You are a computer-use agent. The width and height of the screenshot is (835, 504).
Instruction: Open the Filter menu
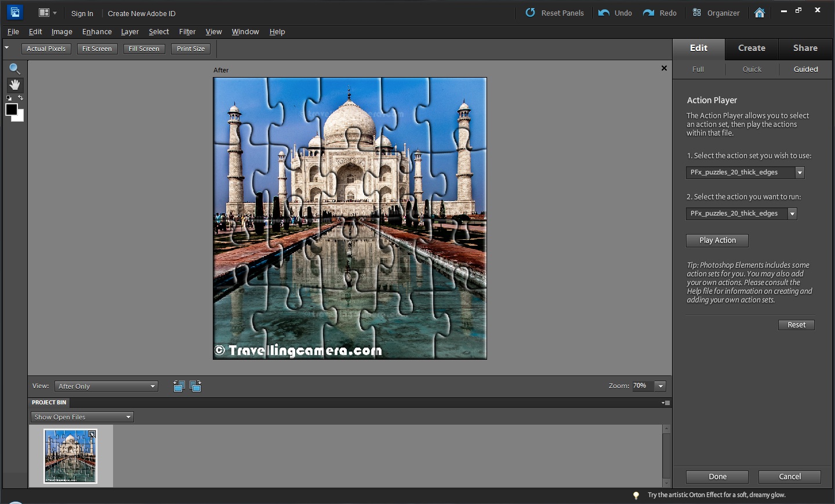point(187,32)
